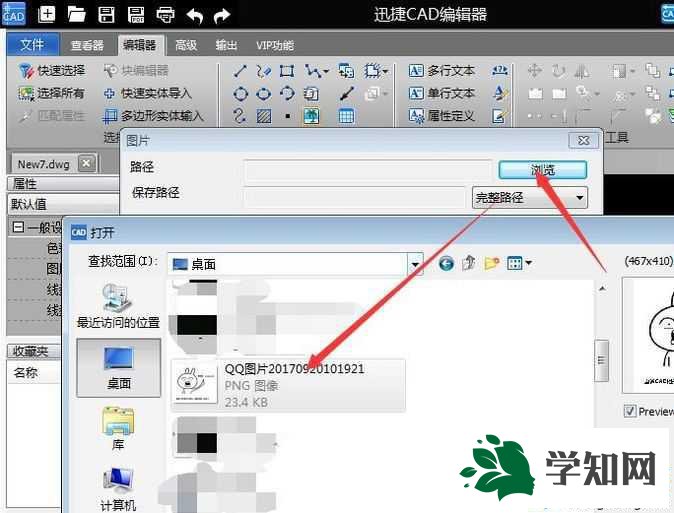Go up one folder level
The height and width of the screenshot is (513, 674).
(x=469, y=263)
